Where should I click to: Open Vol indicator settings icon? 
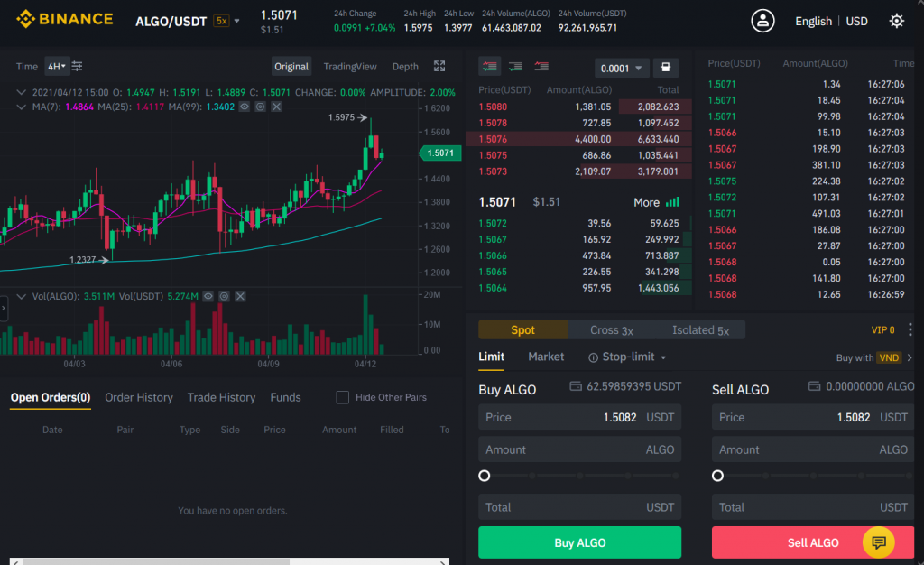pyautogui.click(x=224, y=296)
